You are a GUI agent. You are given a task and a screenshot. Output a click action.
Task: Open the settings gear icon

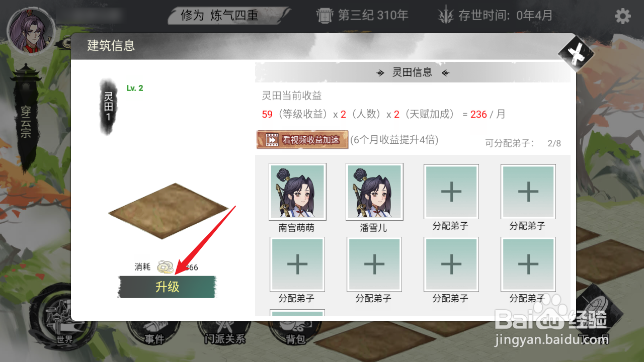(622, 16)
